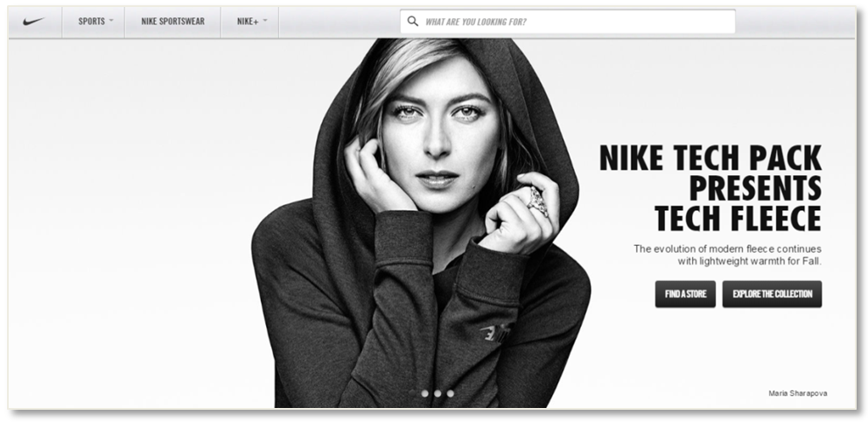Expand the NIKE+ dropdown menu

coord(250,22)
